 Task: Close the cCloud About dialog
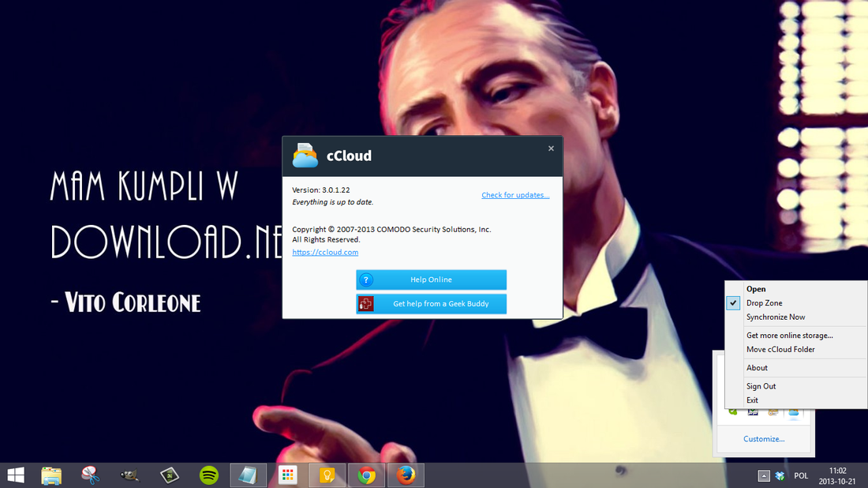[x=551, y=148]
